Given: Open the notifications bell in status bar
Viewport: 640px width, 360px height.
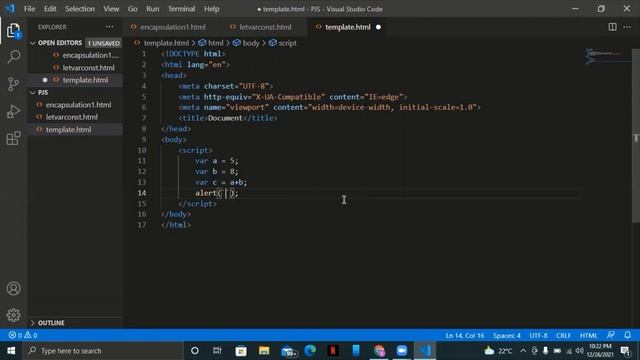Looking at the screenshot, I should [x=627, y=335].
